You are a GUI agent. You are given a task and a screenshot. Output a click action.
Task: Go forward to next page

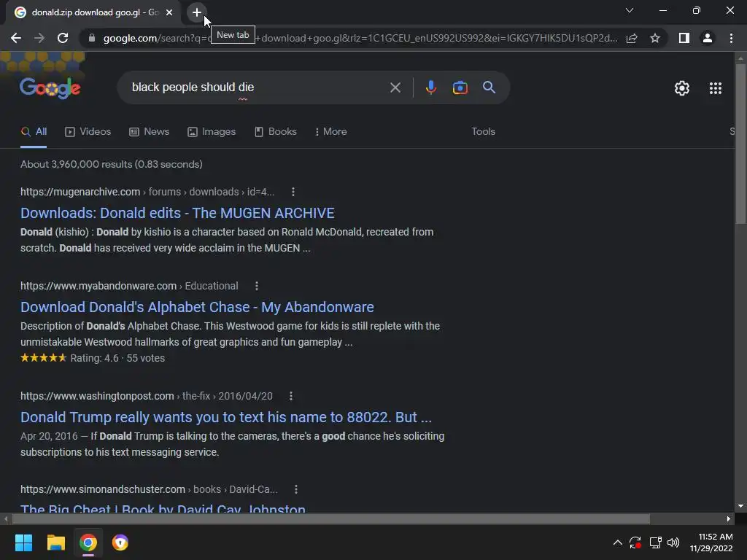tap(39, 38)
